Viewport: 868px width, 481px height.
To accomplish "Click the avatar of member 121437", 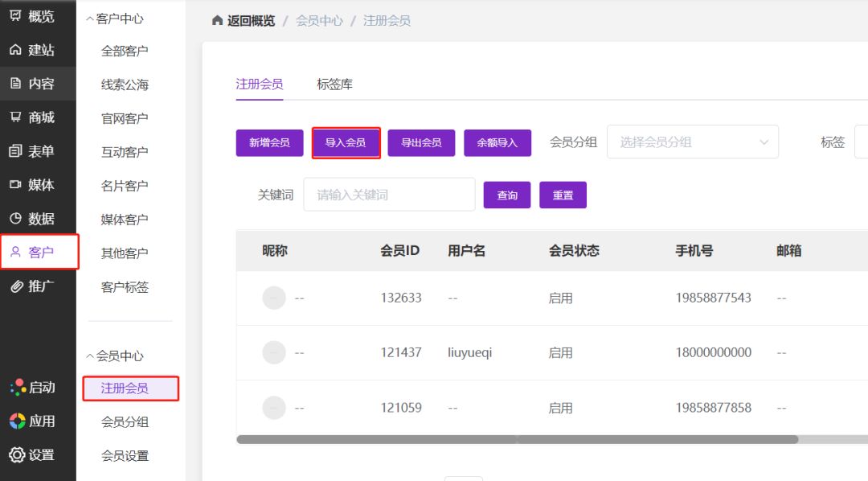I will point(274,352).
